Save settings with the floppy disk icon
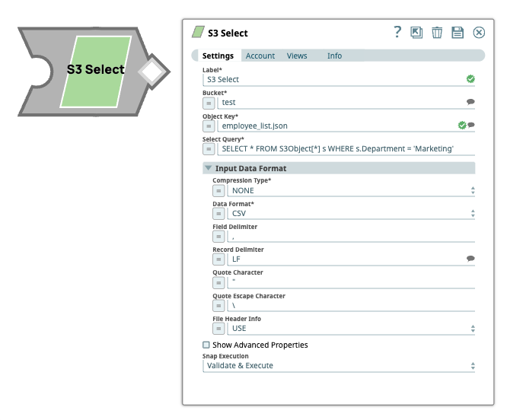 [x=458, y=32]
